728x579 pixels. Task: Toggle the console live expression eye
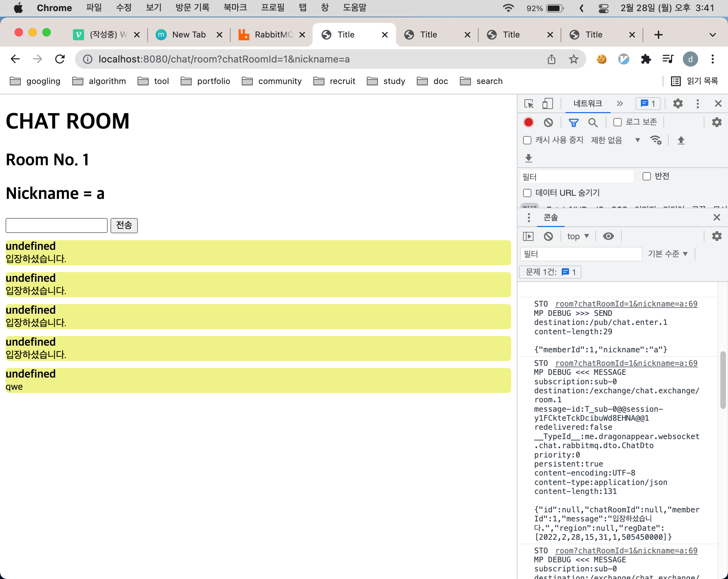coord(608,236)
